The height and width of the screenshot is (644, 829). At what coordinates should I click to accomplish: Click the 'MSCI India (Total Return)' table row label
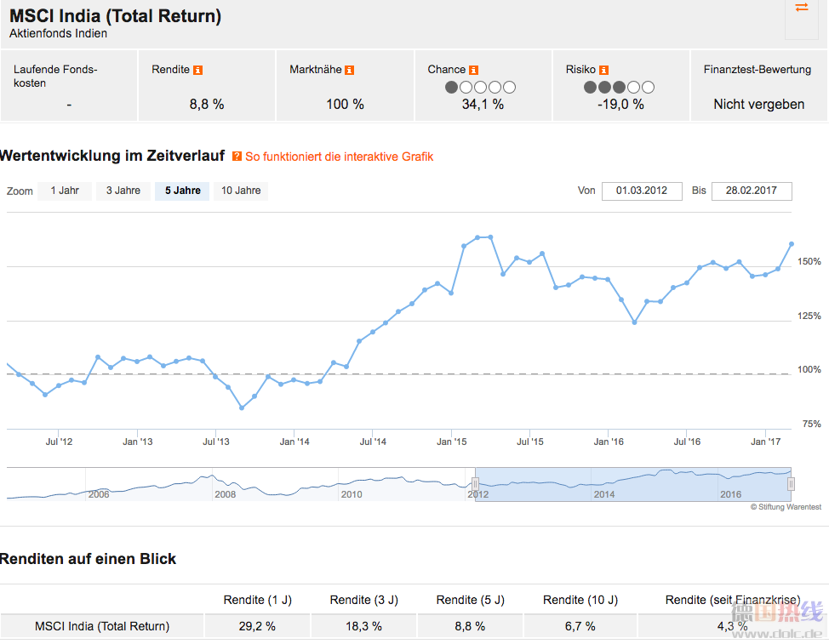click(x=102, y=627)
